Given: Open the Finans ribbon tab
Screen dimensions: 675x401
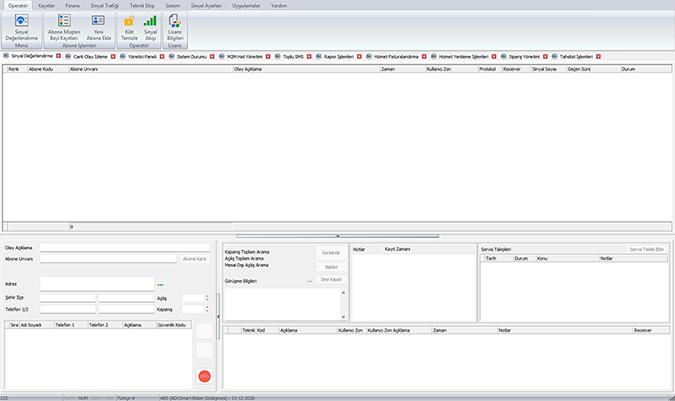Looking at the screenshot, I should (x=72, y=5).
